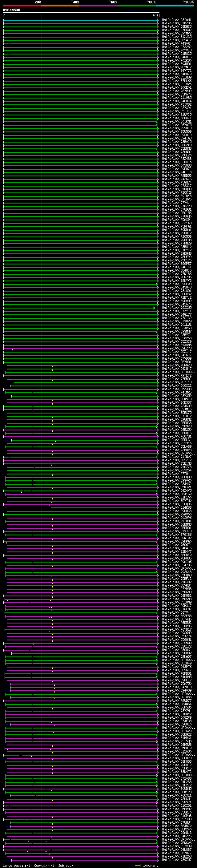197x868 pixels.
Task: Select hit UniRef100_Q9URM2
Action: coord(177,419)
